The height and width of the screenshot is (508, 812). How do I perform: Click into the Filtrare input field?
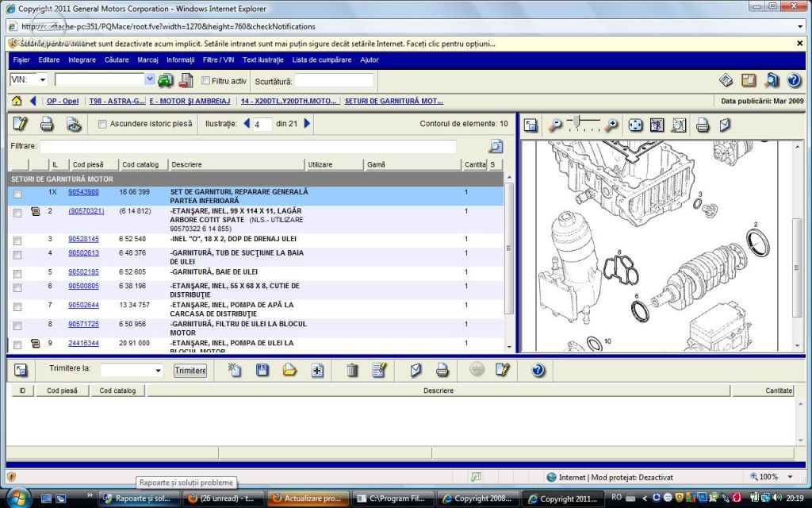pyautogui.click(x=248, y=147)
